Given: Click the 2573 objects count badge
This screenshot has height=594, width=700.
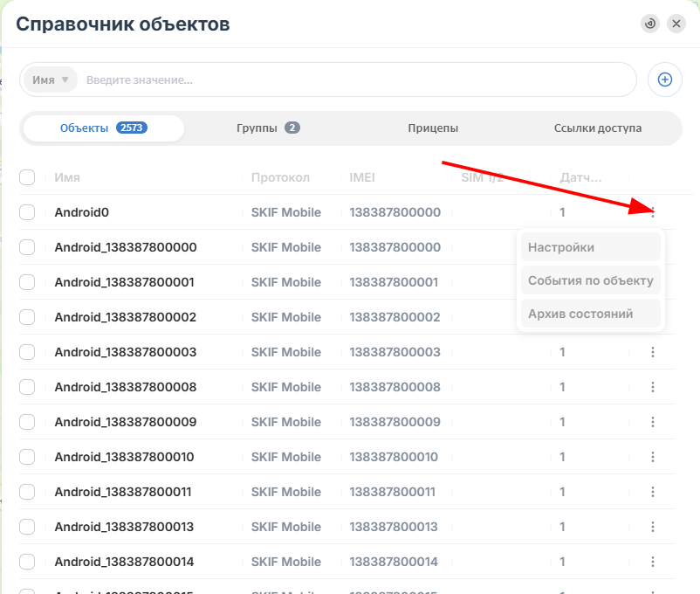Looking at the screenshot, I should click(x=132, y=128).
